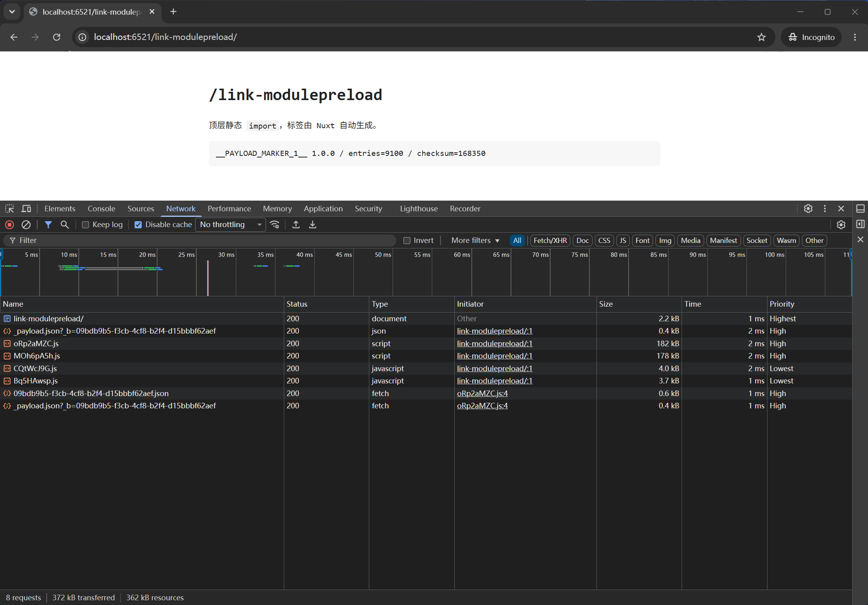Select the MOh6pA5h.js request row

[426, 356]
